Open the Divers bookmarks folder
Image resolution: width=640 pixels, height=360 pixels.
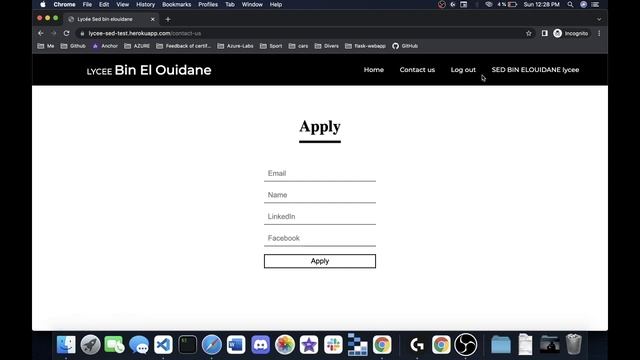(327, 46)
